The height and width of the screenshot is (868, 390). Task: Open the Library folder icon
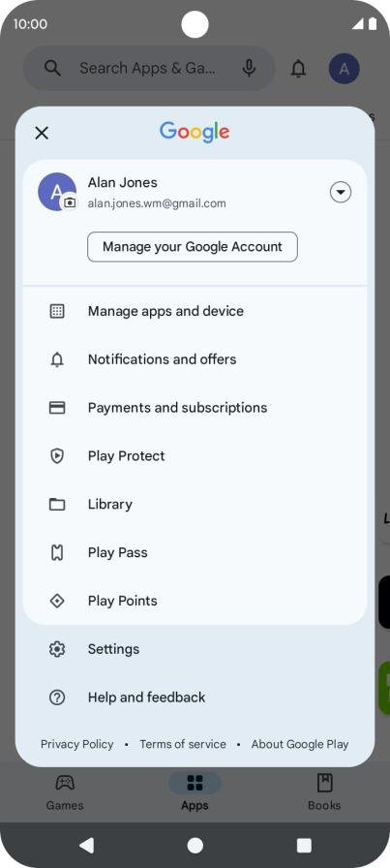click(57, 505)
